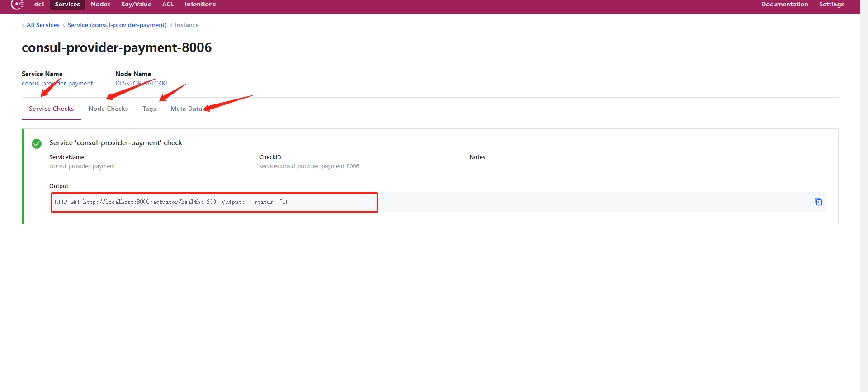Open the dc1 datacenter selector

click(x=39, y=4)
